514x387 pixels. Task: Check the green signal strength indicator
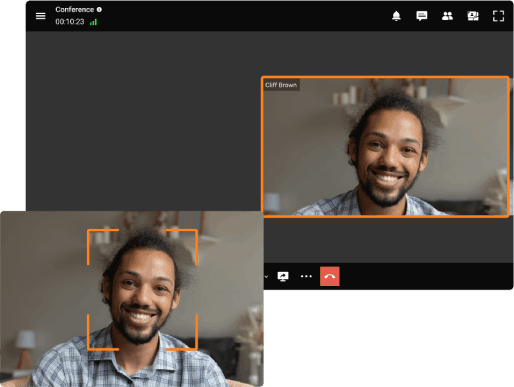pyautogui.click(x=93, y=22)
